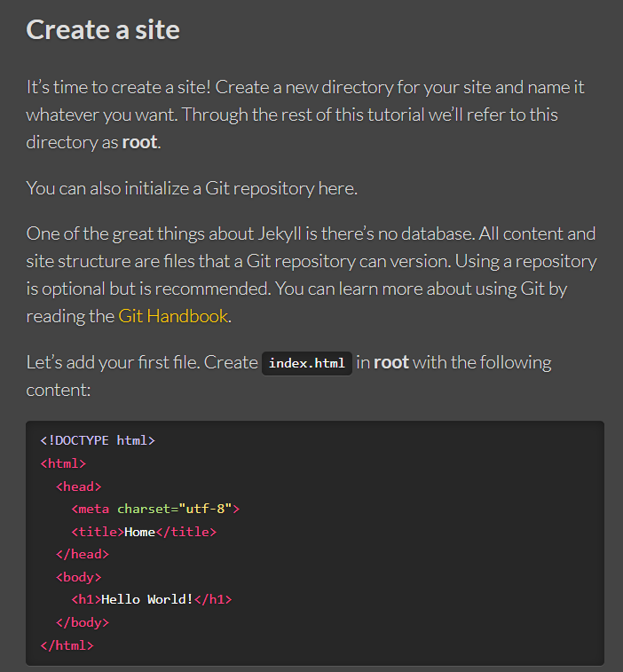Click the bold "root" after index.html

coord(391,362)
